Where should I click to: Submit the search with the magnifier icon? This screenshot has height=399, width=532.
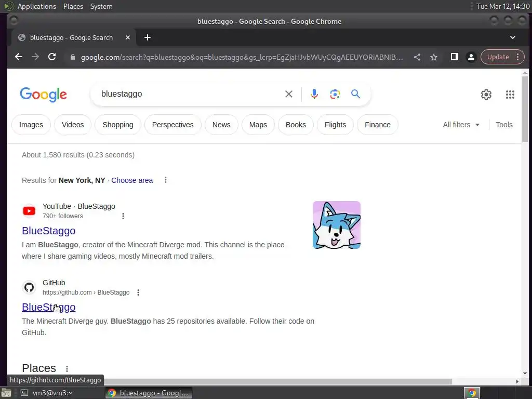[355, 94]
